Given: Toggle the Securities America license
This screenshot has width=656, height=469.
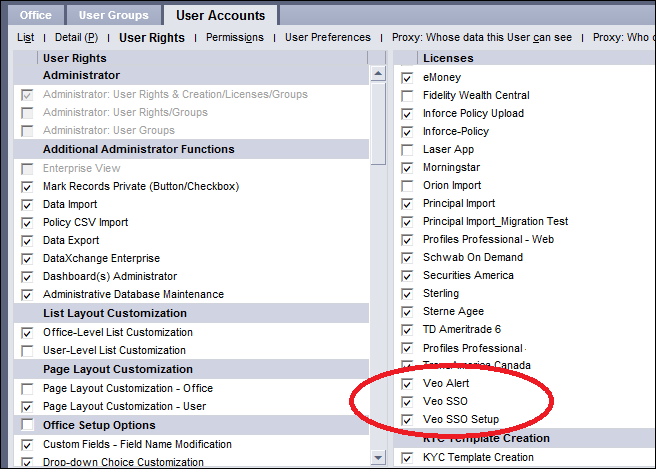Looking at the screenshot, I should 407,276.
